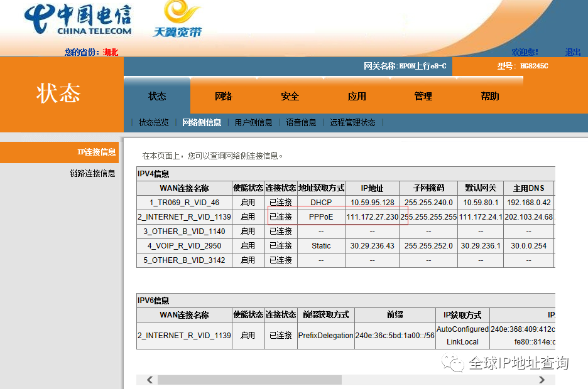Click the IP address 10.59.95.128

pos(372,203)
